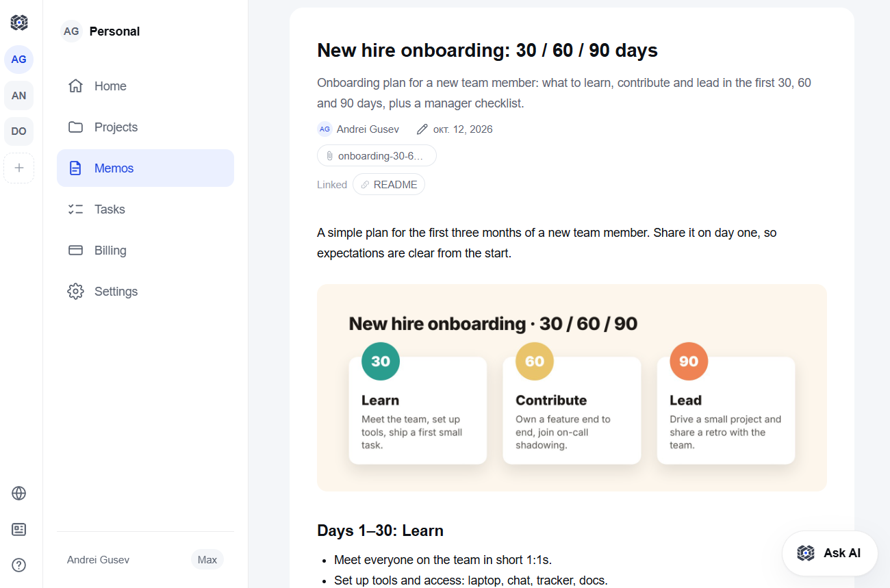890x588 pixels.
Task: Click the memo title New hire onboarding
Action: 487,51
